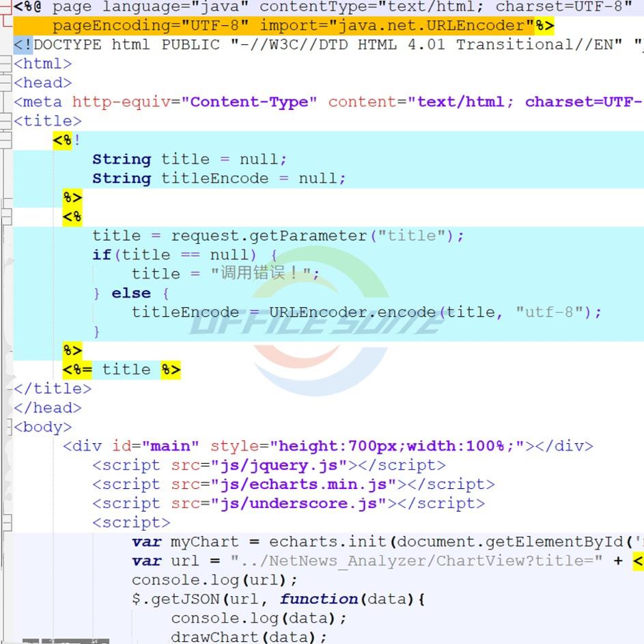The height and width of the screenshot is (644, 644).
Task: Click 'echarts.init' in myChart line
Action: click(328, 542)
